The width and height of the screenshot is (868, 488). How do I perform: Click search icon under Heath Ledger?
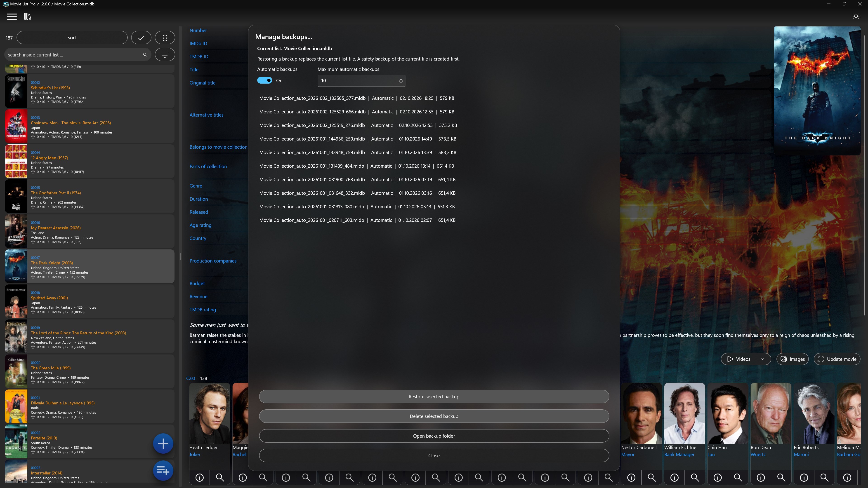220,478
